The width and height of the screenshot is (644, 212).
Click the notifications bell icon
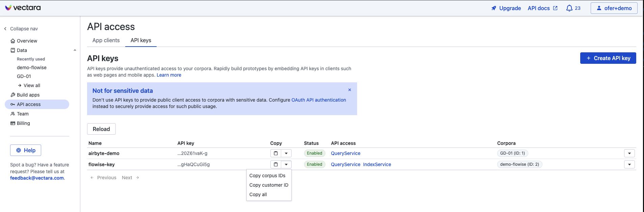[569, 8]
